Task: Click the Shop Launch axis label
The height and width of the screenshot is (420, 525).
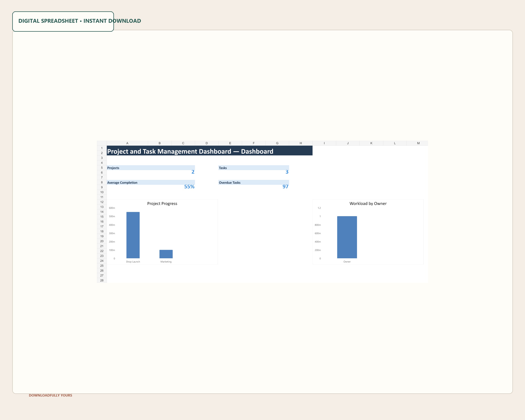Action: tap(133, 262)
